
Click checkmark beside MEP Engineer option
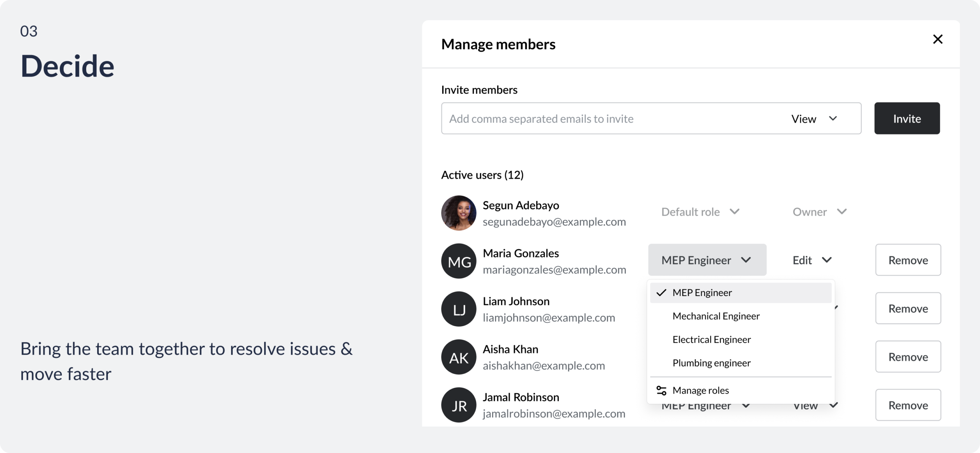click(x=661, y=293)
